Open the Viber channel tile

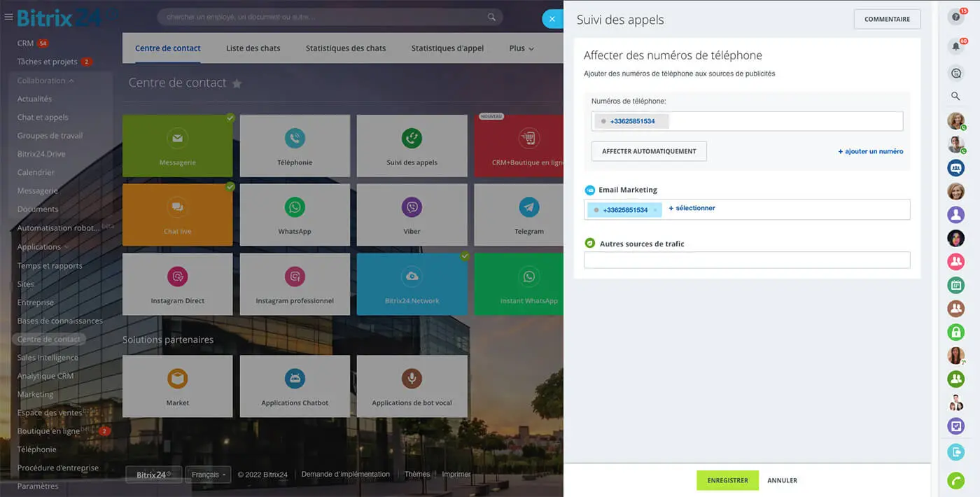point(412,214)
